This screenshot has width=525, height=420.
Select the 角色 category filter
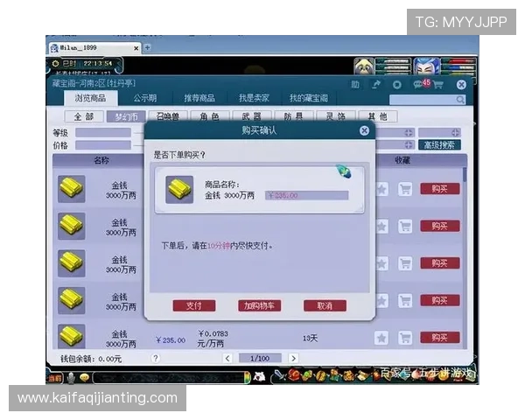click(210, 116)
